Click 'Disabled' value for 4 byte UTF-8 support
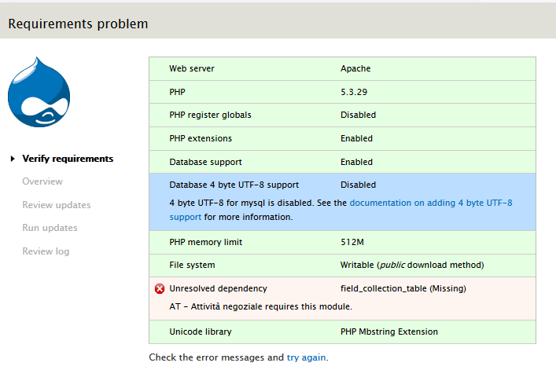Viewport: 556px width, 392px height. click(x=358, y=185)
